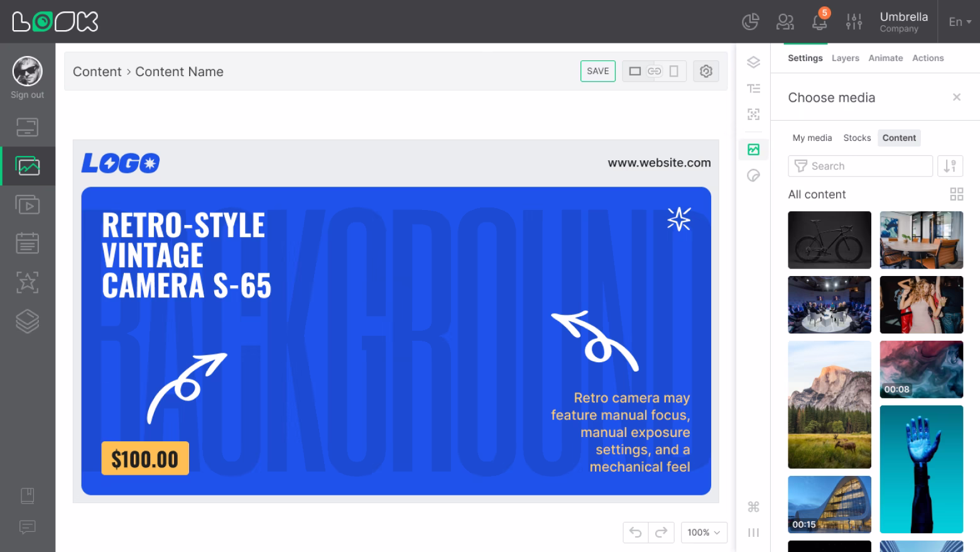980x552 pixels.
Task: Choose the conference audience thumbnail
Action: tap(829, 305)
